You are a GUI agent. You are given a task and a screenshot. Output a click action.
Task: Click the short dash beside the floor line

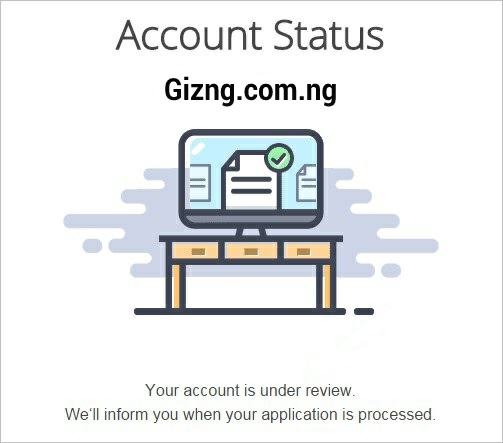pos(364,312)
